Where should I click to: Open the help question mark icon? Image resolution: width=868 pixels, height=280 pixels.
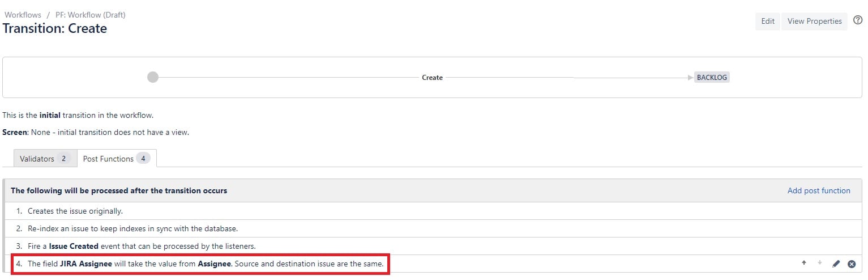pos(857,20)
